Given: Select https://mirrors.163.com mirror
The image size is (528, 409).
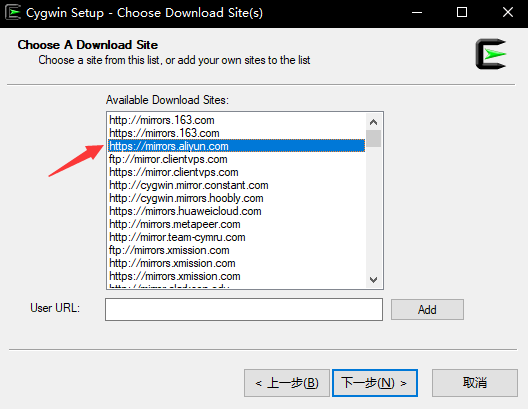Looking at the screenshot, I should (x=236, y=133).
